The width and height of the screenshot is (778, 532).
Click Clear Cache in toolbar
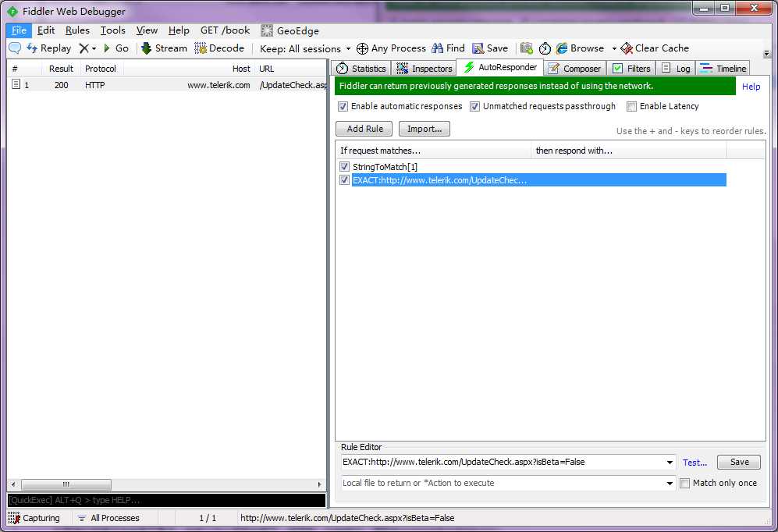(655, 48)
